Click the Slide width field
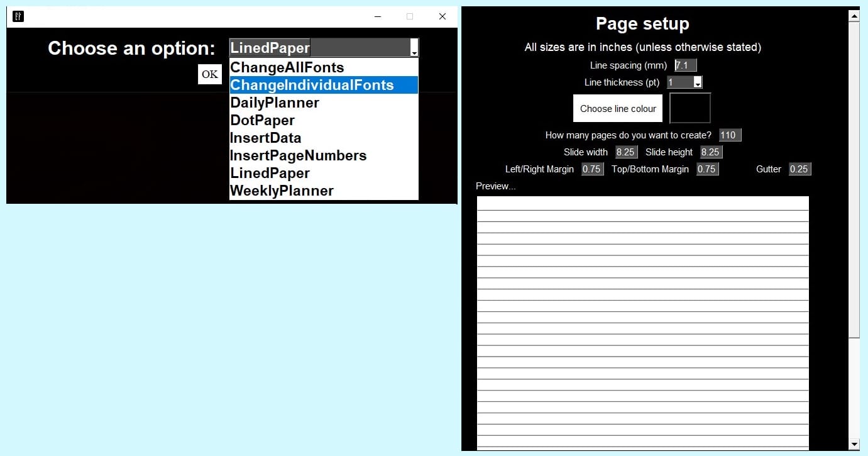The image size is (868, 456). click(626, 152)
